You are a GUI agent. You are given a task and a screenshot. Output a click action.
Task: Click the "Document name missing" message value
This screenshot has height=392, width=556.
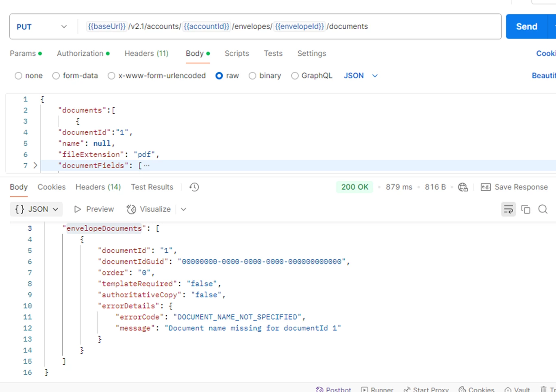pos(253,328)
